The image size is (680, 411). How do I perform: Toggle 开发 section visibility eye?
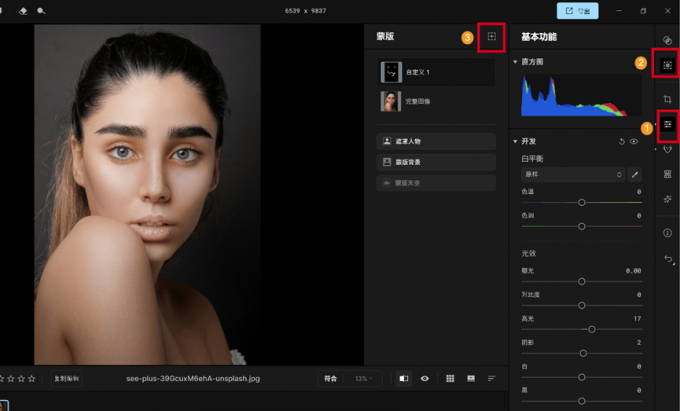click(x=634, y=142)
